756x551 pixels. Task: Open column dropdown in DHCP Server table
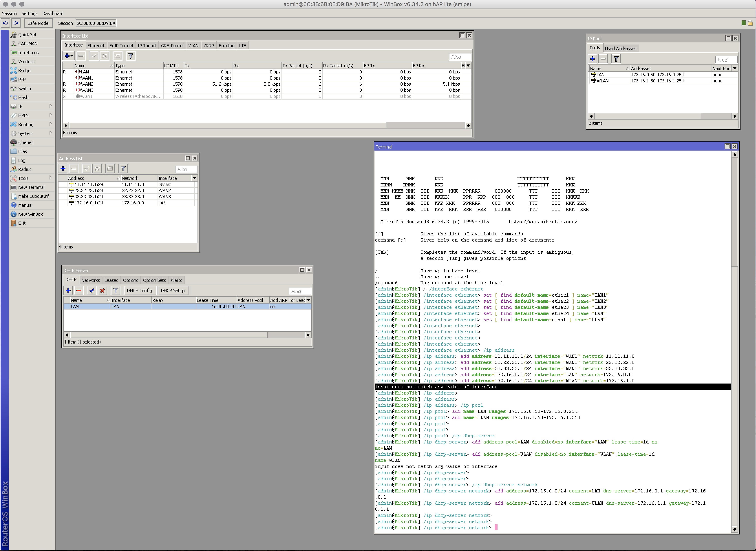coord(308,300)
